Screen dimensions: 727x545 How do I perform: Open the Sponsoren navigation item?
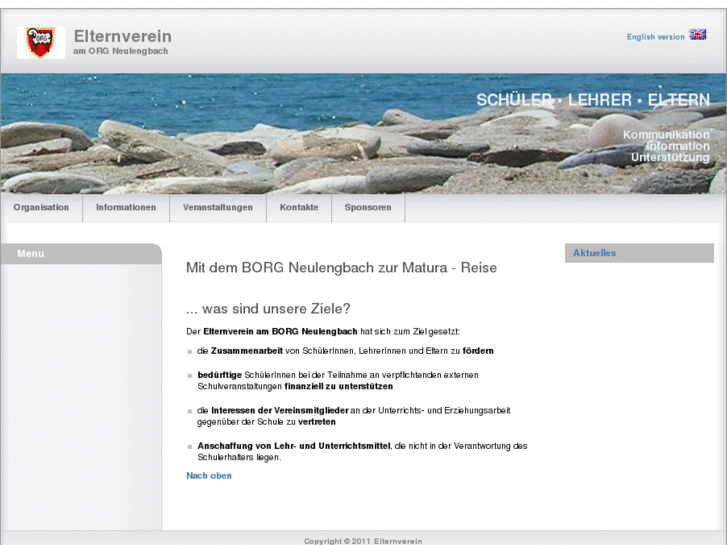pyautogui.click(x=368, y=207)
